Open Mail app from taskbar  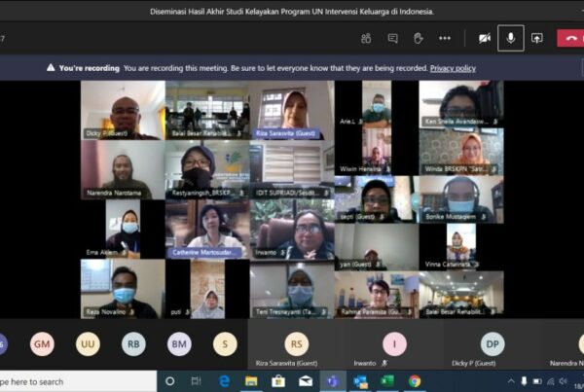pos(306,381)
